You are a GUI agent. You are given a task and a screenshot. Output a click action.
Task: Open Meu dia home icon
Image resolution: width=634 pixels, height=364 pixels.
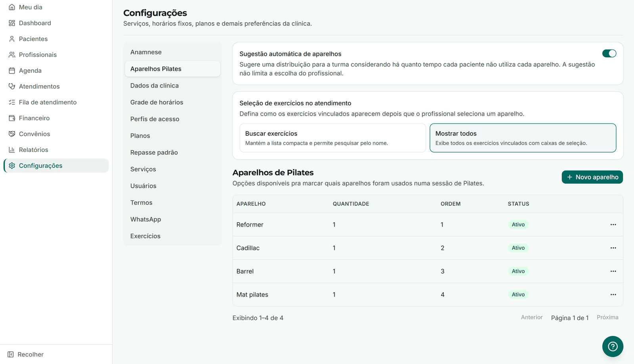pos(12,7)
